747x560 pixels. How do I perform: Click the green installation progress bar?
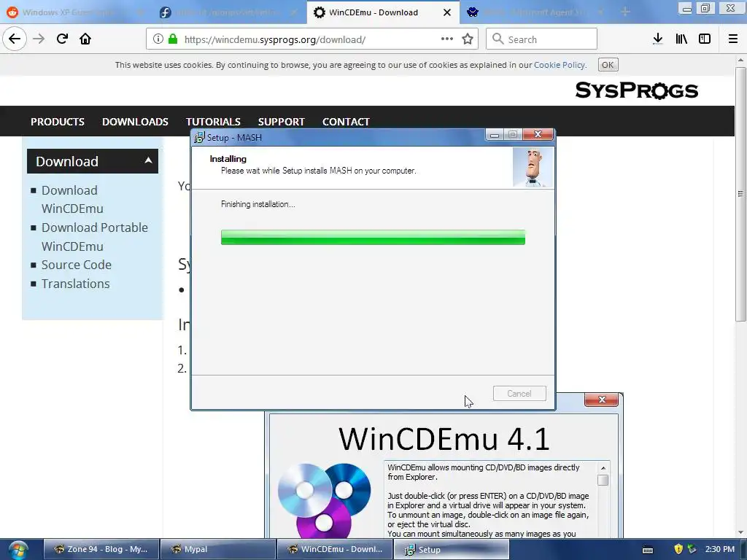(373, 237)
